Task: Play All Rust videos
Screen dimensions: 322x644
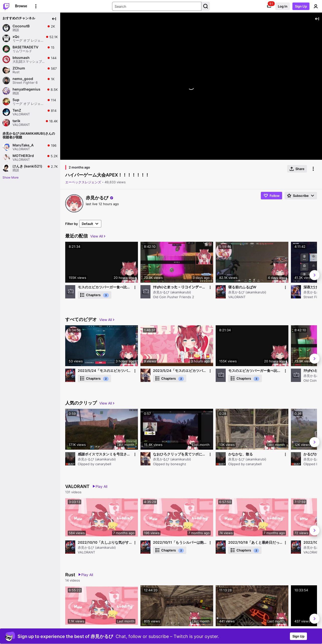Action: [86, 575]
